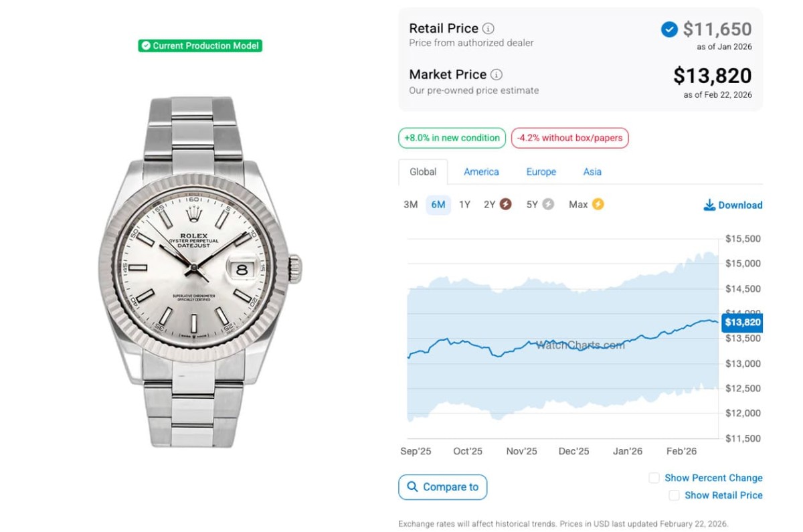The image size is (803, 532).
Task: Click the -4.2% without box/papers badge
Action: (569, 139)
